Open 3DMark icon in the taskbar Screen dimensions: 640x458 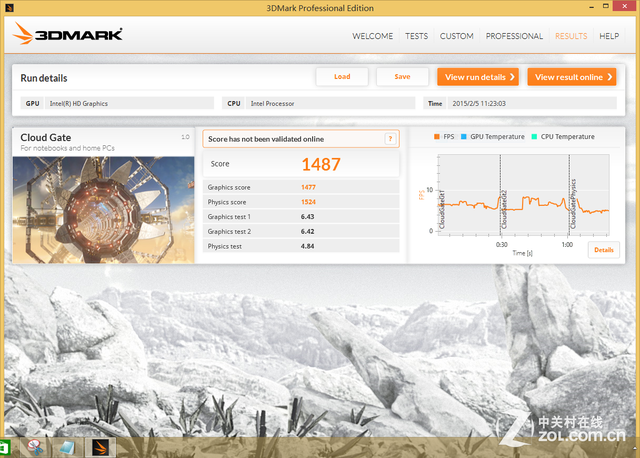click(100, 448)
